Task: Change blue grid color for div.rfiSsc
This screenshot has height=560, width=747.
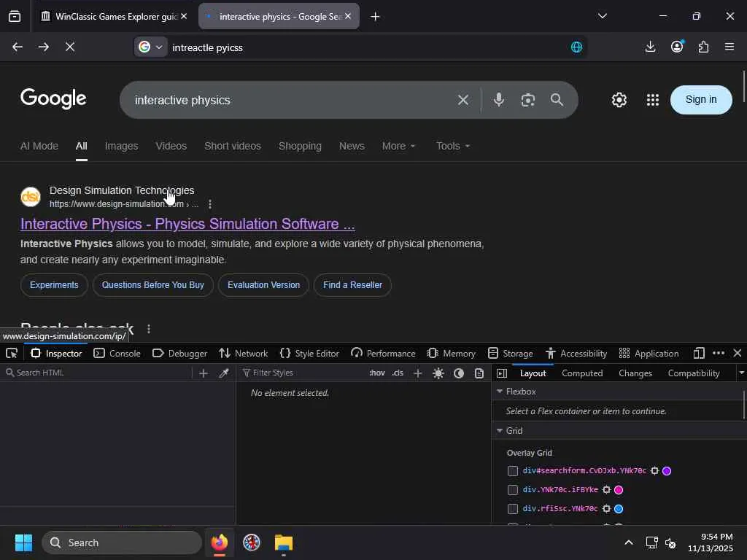Action: (619, 508)
